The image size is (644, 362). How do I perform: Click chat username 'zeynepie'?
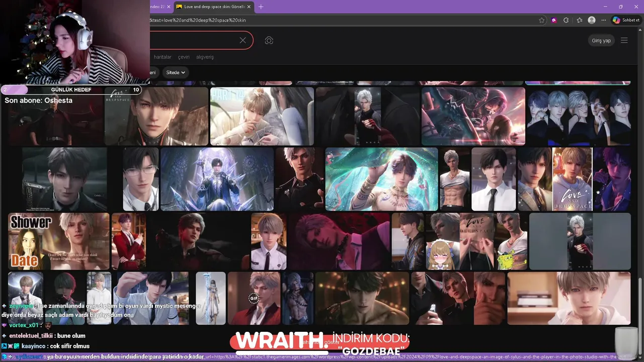coord(21,306)
